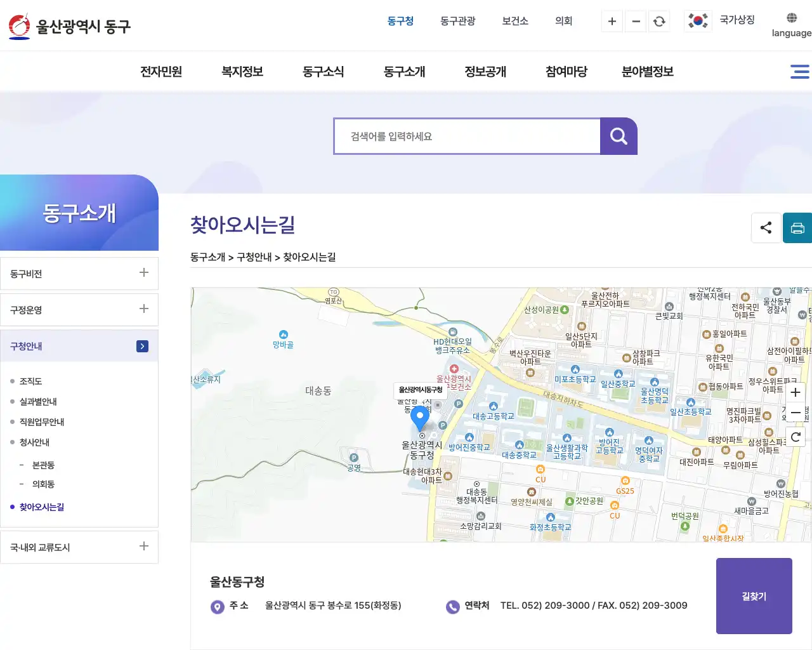Click the 대송동 행정복지센터 map label

point(477,496)
